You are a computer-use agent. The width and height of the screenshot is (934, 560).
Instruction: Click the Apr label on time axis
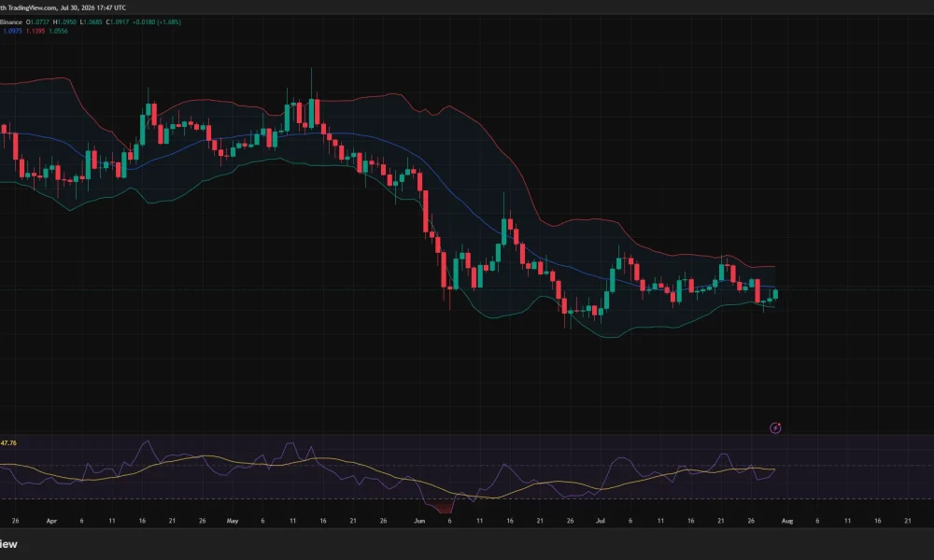(x=51, y=521)
